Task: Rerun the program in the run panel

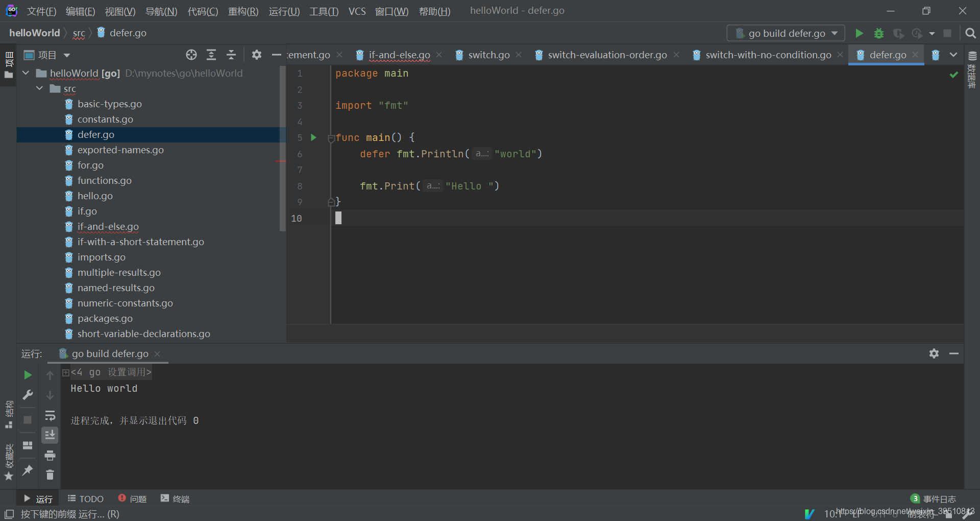Action: point(28,375)
